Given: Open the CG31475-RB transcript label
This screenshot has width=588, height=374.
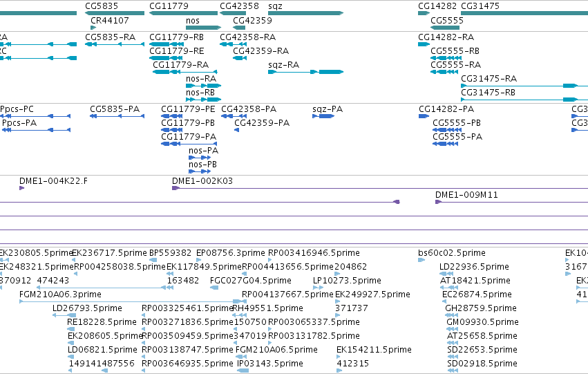Looking at the screenshot, I should pos(488,93).
